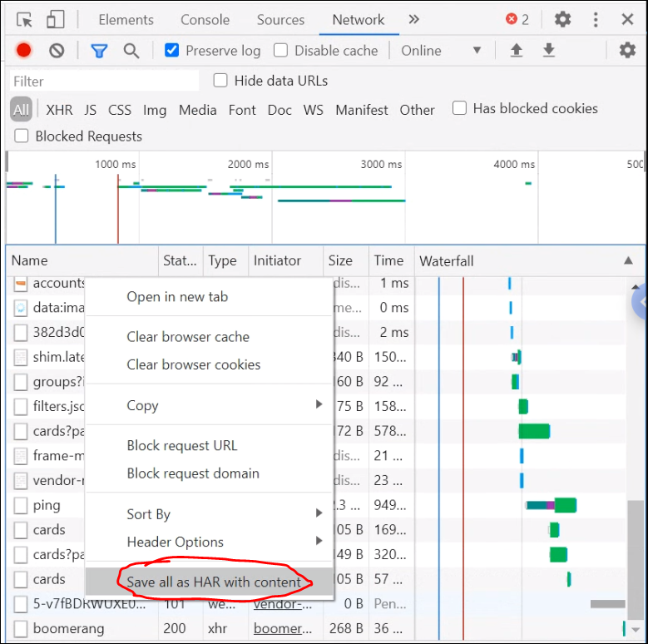Check Hide data URLs checkbox
The image size is (648, 644).
[x=220, y=80]
